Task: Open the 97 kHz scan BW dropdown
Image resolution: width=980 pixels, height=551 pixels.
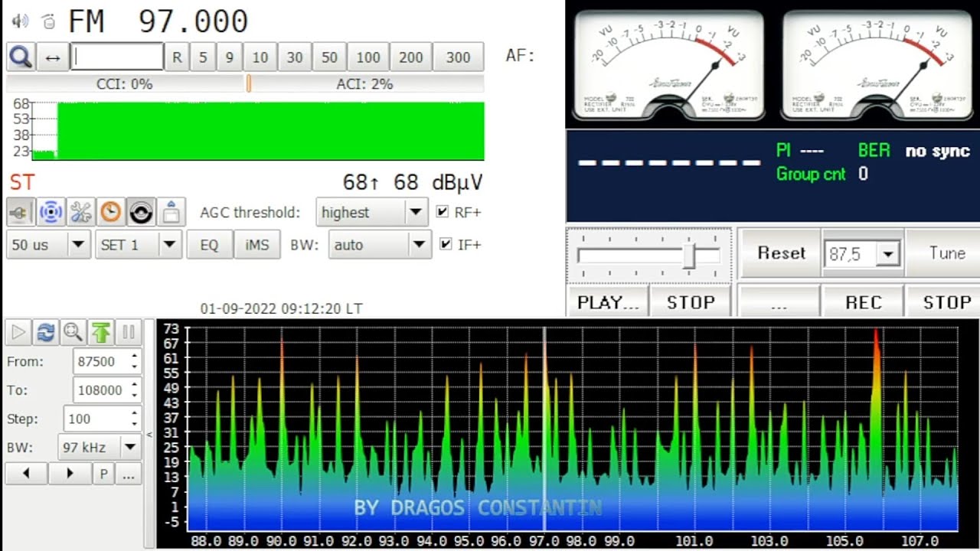Action: click(99, 448)
